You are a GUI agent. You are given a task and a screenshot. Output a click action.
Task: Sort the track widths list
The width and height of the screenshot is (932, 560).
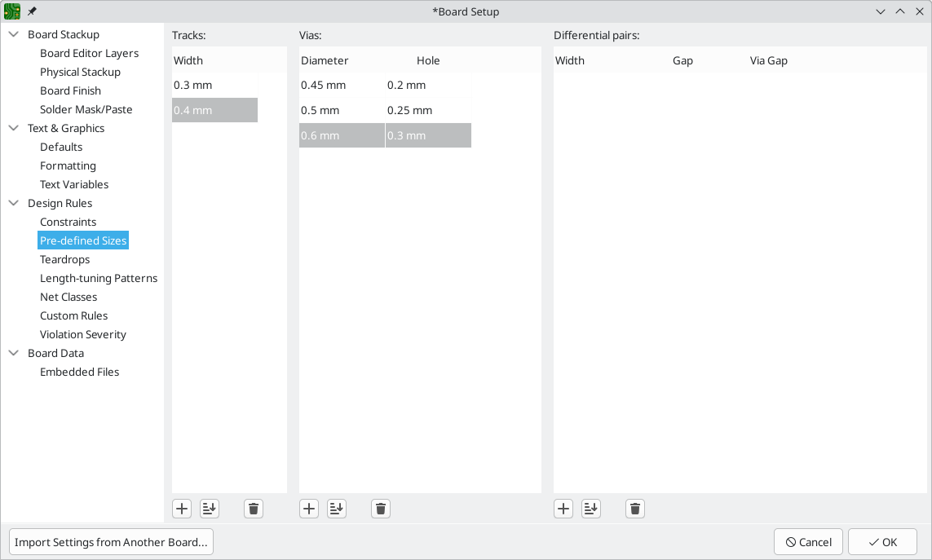(x=210, y=509)
